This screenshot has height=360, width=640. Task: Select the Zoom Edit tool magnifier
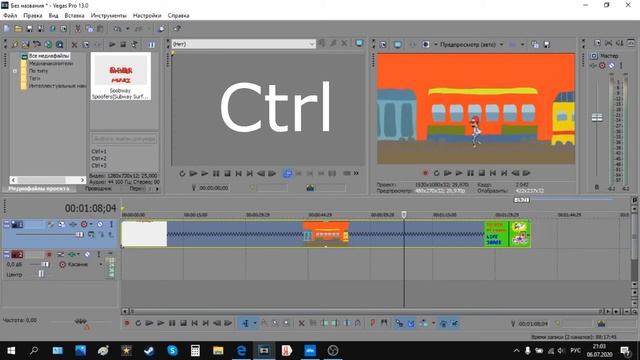coord(287,323)
